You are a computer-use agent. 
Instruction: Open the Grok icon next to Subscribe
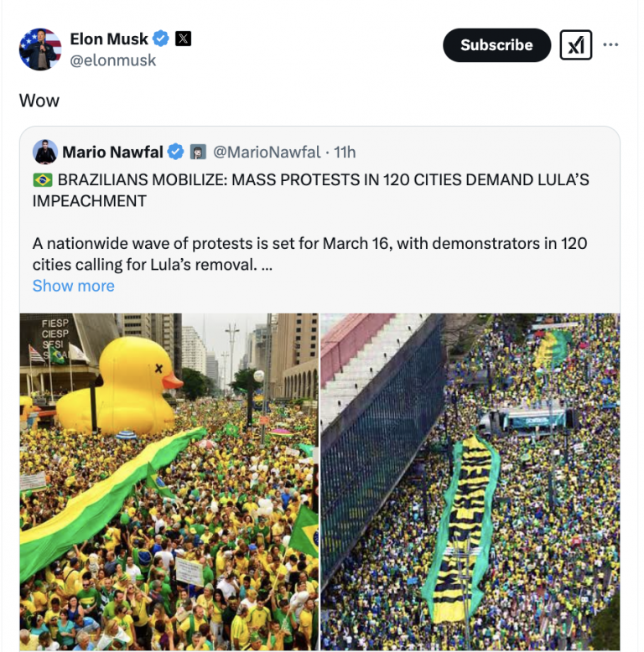575,45
